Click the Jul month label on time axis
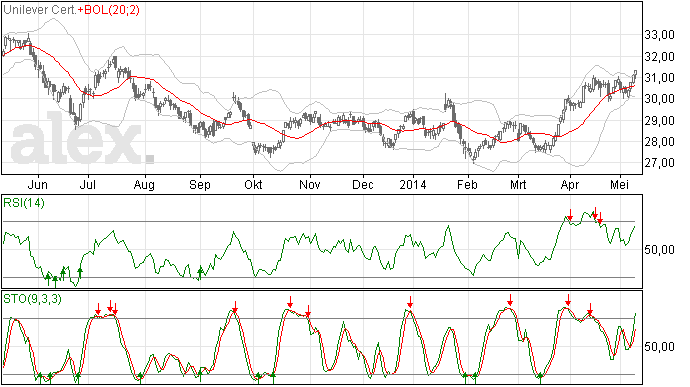This screenshot has width=690, height=387. [x=88, y=184]
